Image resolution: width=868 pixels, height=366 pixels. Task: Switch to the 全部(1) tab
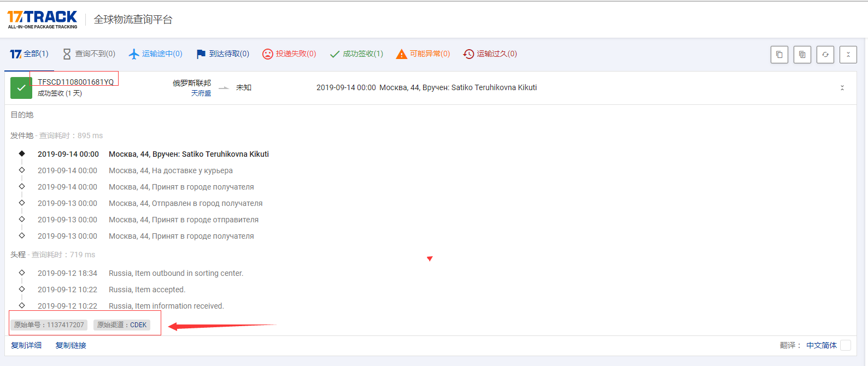(30, 54)
